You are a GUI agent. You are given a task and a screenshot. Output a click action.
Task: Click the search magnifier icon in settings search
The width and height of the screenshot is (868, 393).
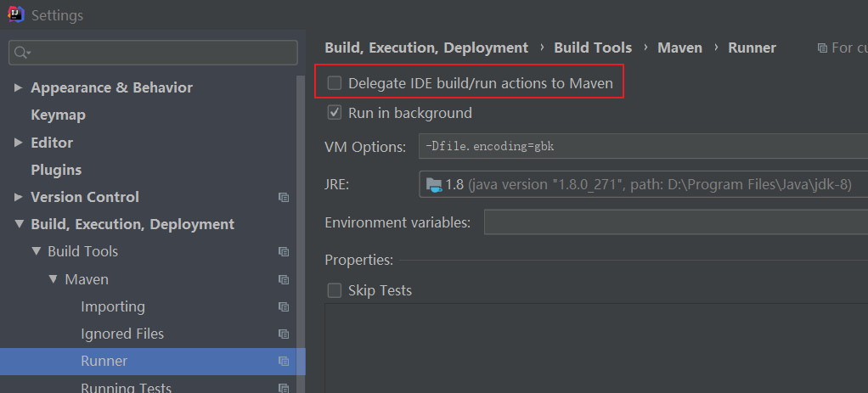[22, 53]
